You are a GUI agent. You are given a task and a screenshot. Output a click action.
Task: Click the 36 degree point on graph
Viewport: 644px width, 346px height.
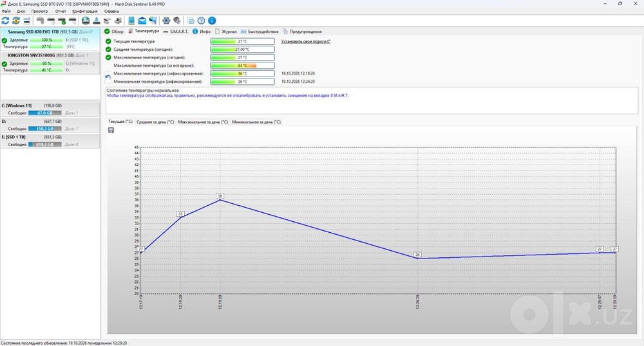click(x=220, y=199)
